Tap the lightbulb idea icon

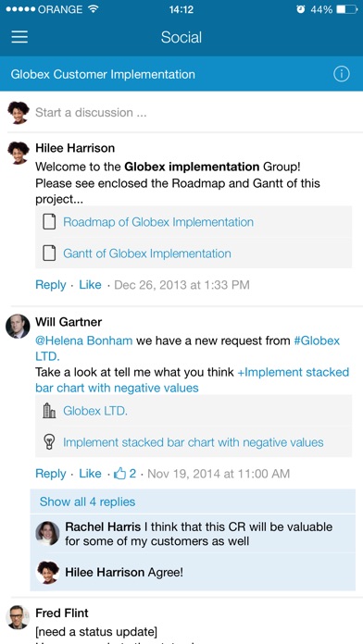49,442
